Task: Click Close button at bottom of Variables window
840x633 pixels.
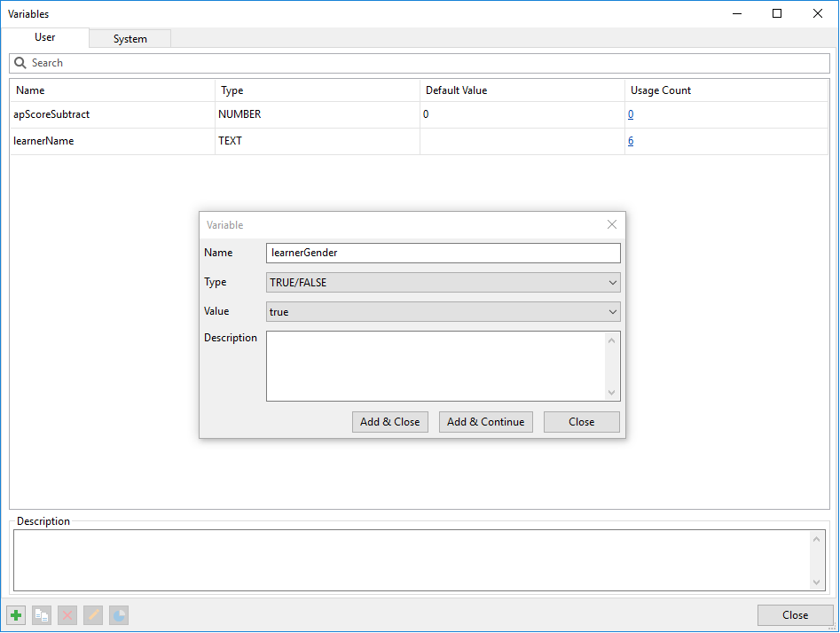Action: [796, 614]
